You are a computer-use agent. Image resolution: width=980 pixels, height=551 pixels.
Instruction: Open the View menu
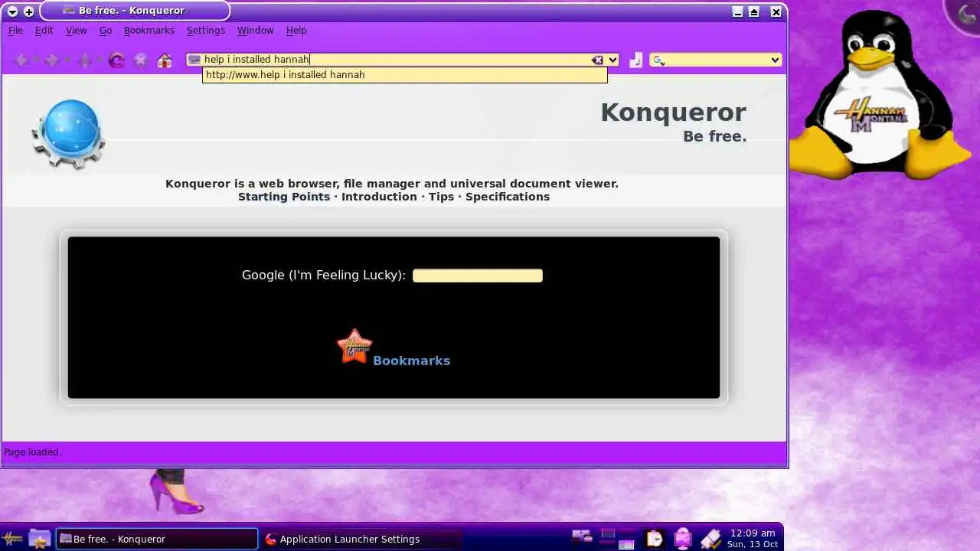coord(76,30)
